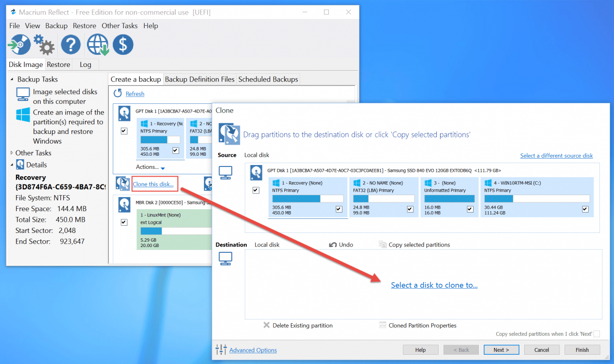Select the LinuxMint ext Logical partition block
Screen dimensions: 614x364
(175, 230)
